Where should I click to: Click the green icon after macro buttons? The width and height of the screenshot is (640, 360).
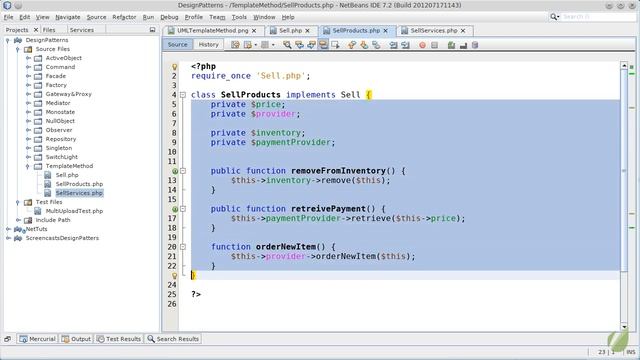coord(451,45)
